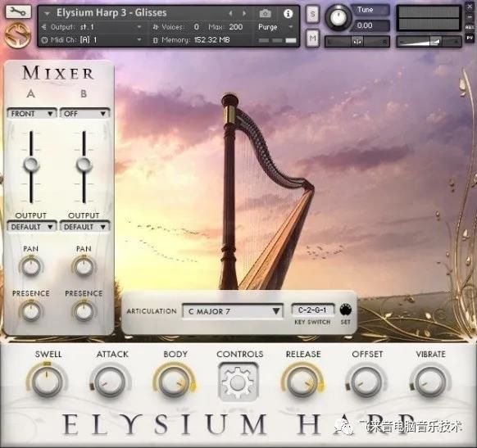This screenshot has height=448, width=477.
Task: Open the snapshot camera view
Action: tap(265, 13)
